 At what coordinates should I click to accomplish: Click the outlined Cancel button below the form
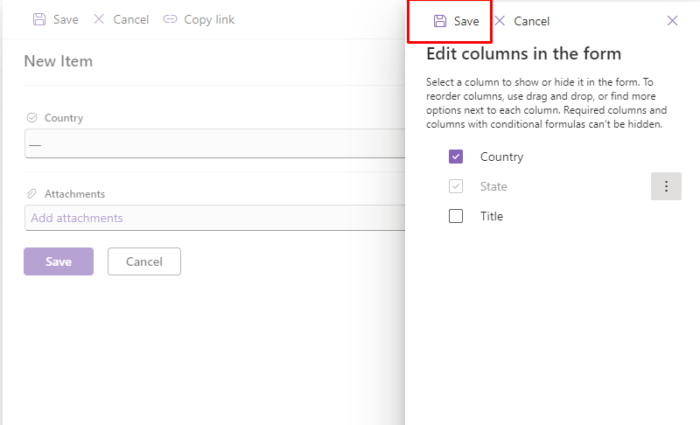tap(144, 262)
